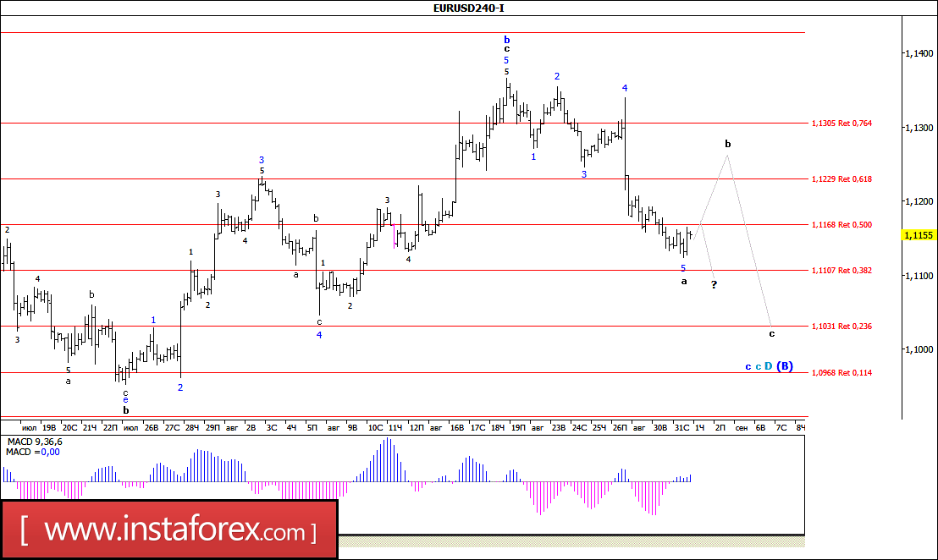Select the MACD =0,00 value readout
This screenshot has width=938, height=560.
click(33, 453)
